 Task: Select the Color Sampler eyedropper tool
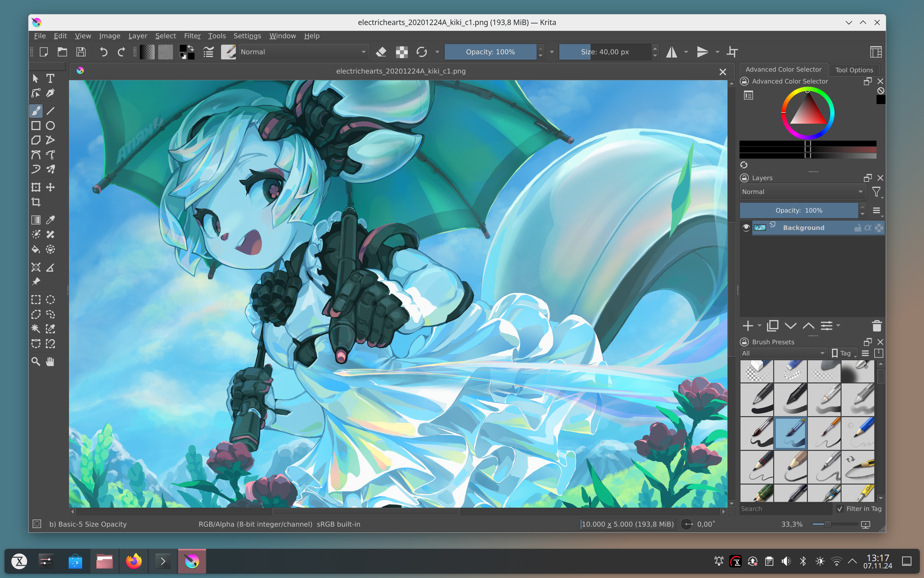[x=50, y=220]
